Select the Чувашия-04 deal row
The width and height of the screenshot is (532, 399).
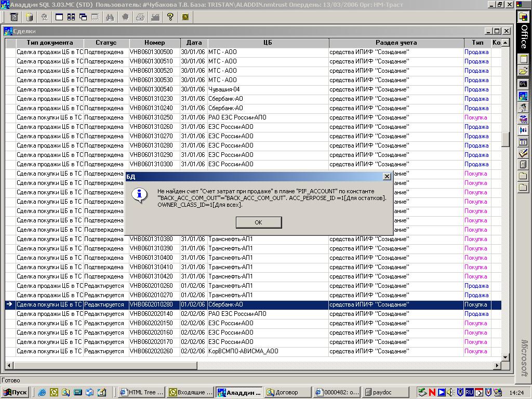coord(254,89)
